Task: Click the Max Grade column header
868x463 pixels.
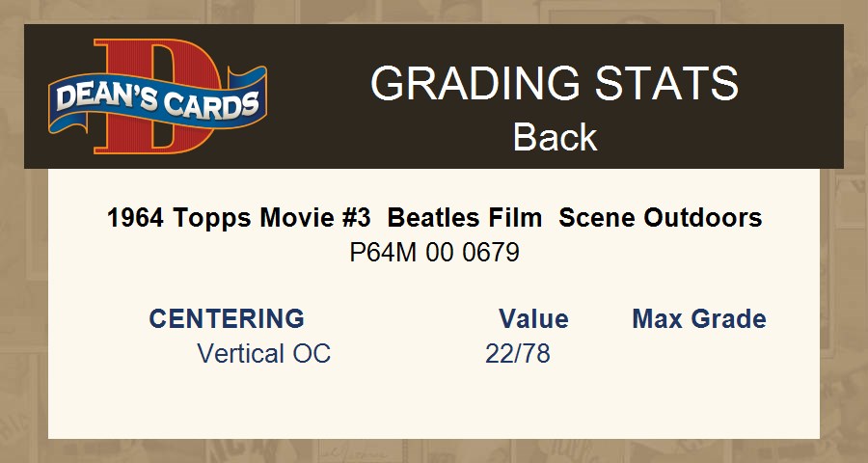Action: coord(699,318)
